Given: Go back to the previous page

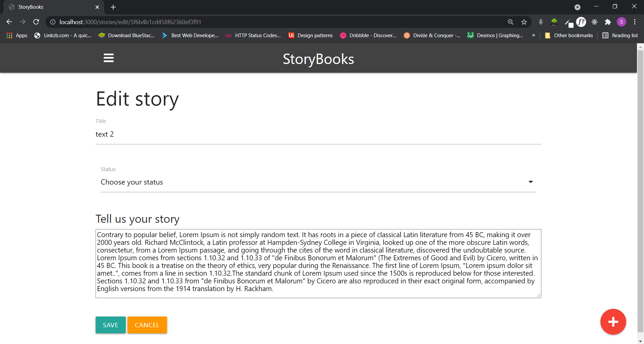Looking at the screenshot, I should 9,22.
